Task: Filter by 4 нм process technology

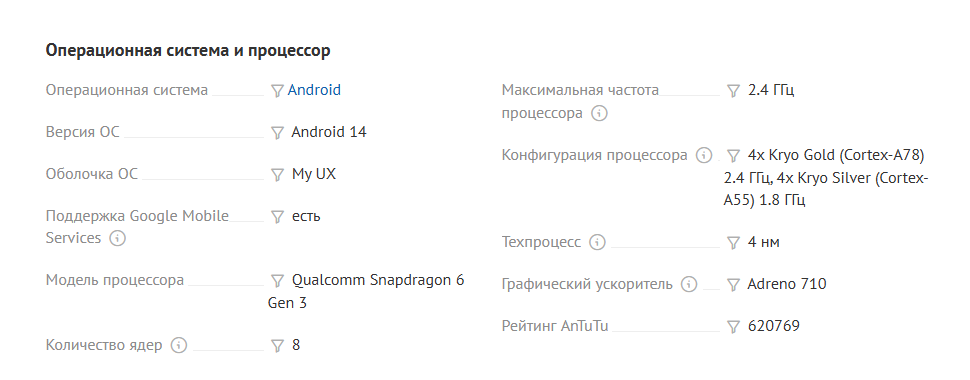Action: pyautogui.click(x=734, y=243)
